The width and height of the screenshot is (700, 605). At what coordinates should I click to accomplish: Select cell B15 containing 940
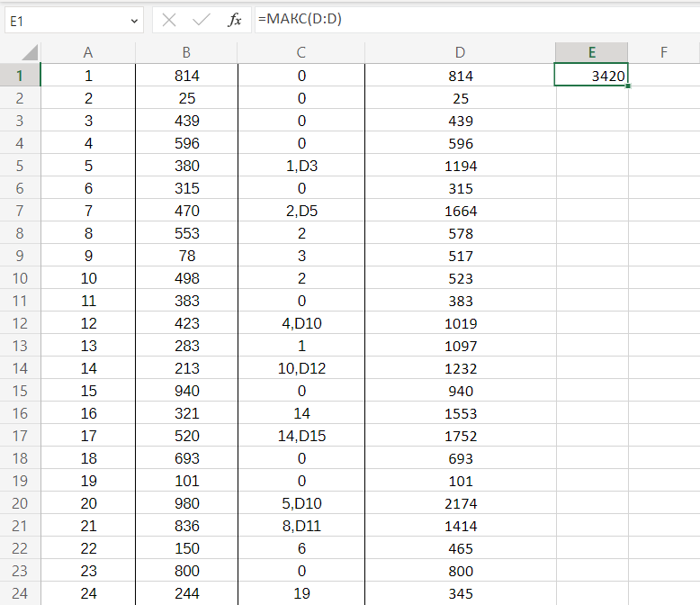(186, 391)
